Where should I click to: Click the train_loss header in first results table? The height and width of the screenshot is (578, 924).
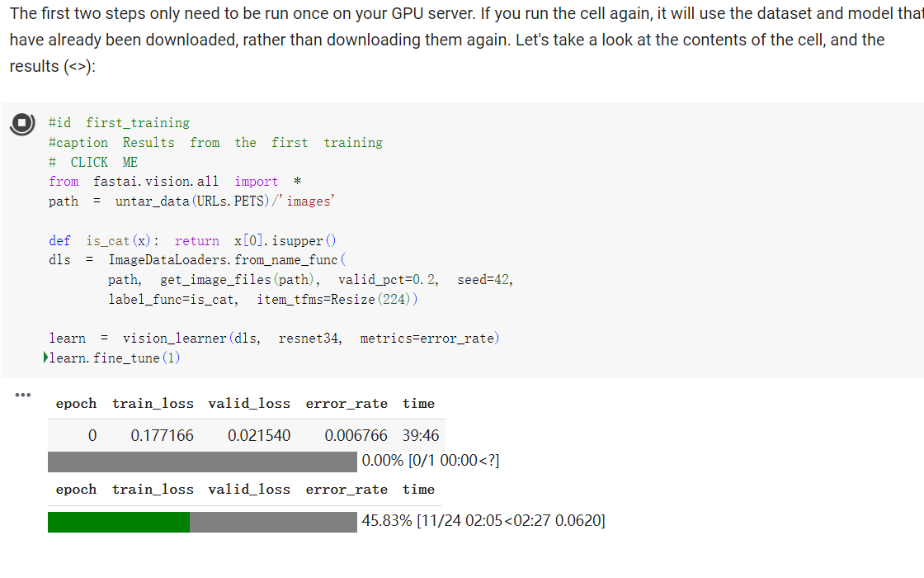click(x=153, y=404)
